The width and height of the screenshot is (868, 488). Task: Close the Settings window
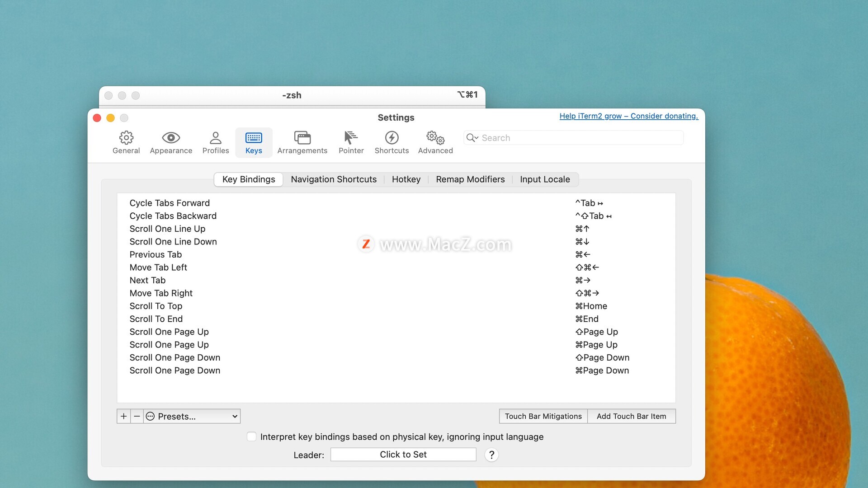click(x=97, y=118)
